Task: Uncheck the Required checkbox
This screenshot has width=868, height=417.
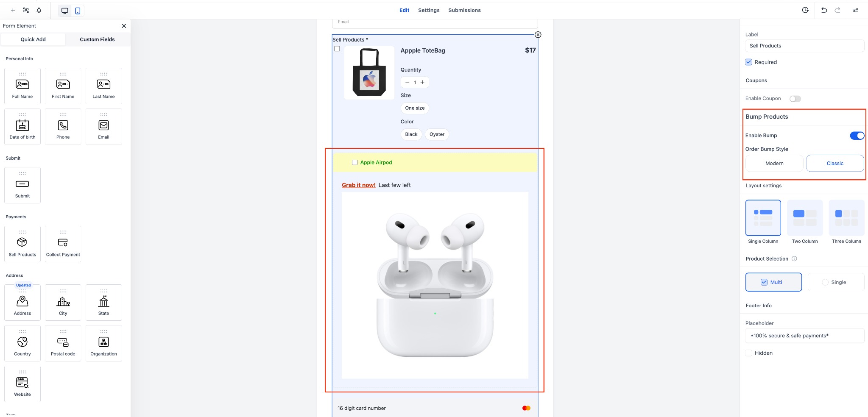Action: (x=749, y=62)
